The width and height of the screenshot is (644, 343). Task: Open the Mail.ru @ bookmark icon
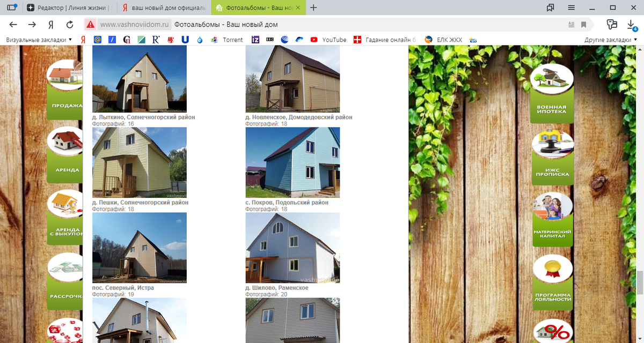tap(98, 40)
